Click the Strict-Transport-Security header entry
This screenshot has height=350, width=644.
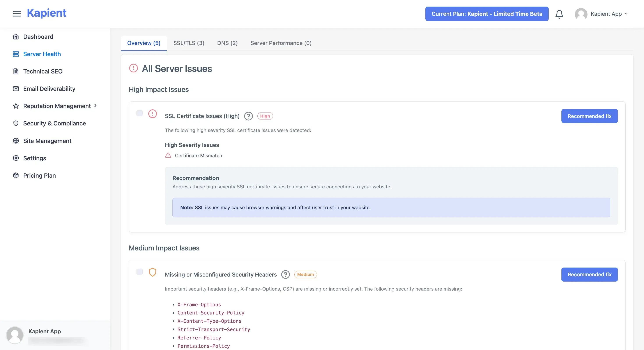coord(214,329)
